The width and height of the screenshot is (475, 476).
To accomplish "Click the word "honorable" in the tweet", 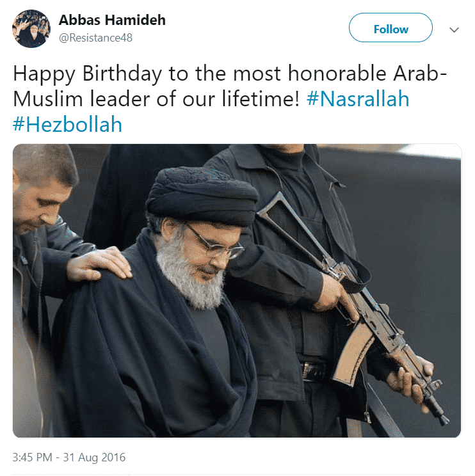I will tap(337, 74).
